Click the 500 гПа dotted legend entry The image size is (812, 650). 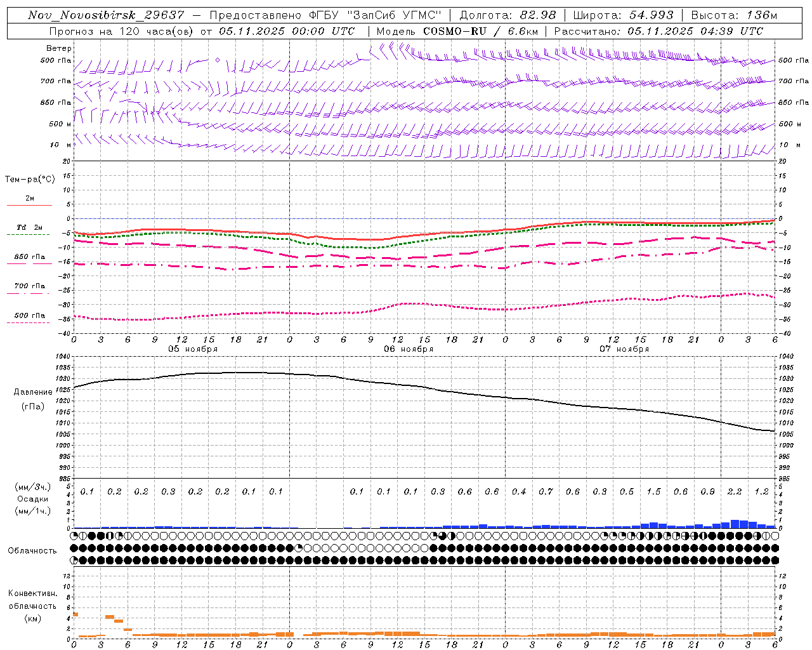click(x=29, y=315)
